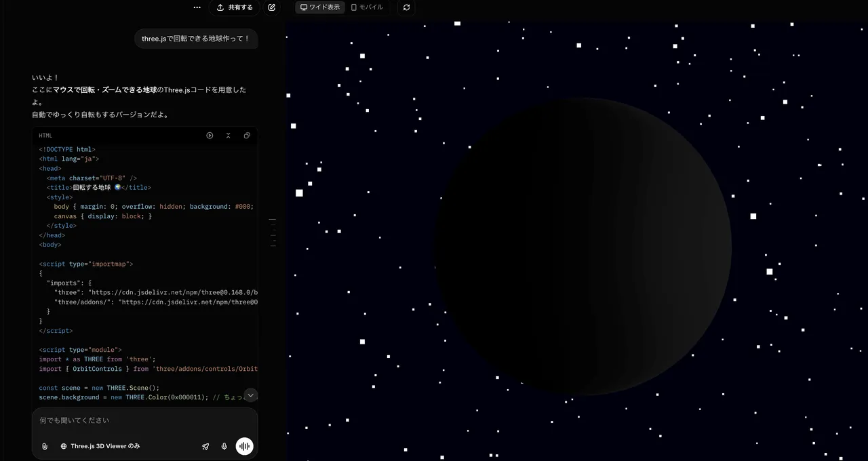Switch to ワイド表示 wide view
Viewport: 868px width, 461px height.
[320, 7]
